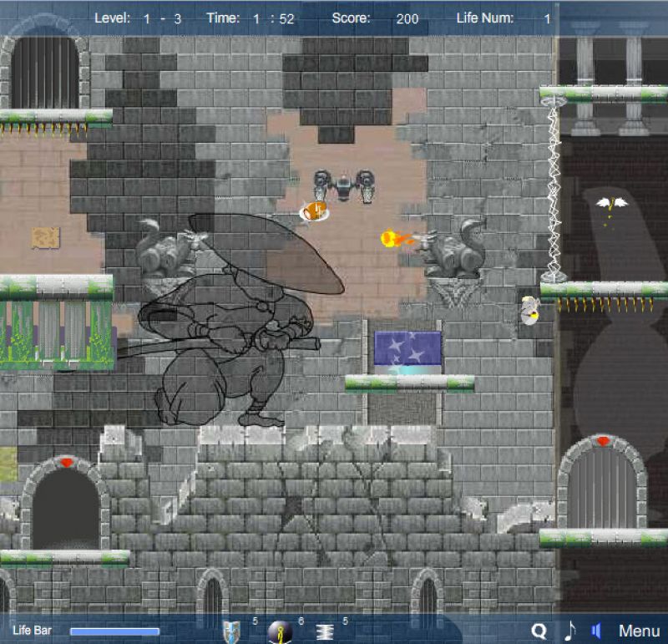
Task: Click the Time readout 1:52
Action: tap(273, 18)
